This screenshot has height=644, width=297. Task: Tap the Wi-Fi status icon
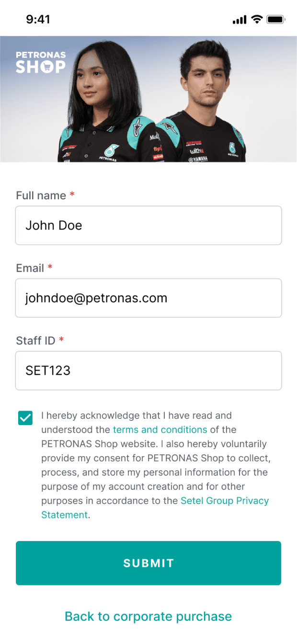257,19
